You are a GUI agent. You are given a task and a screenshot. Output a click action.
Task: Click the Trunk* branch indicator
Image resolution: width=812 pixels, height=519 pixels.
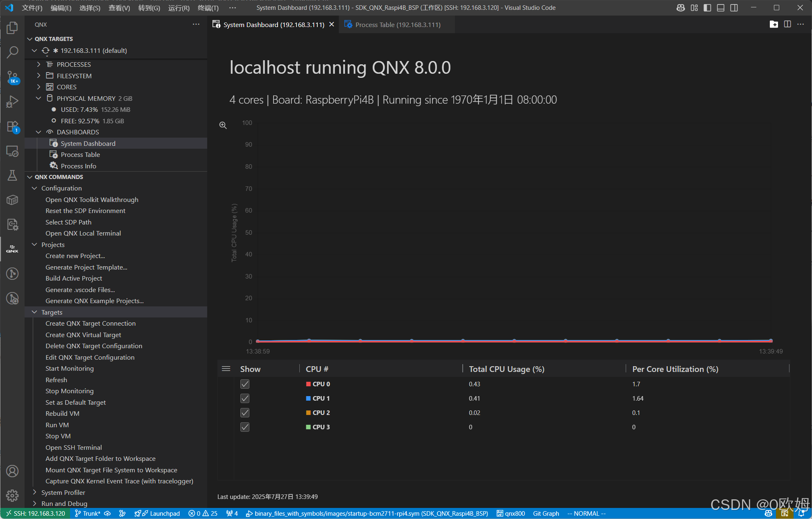click(x=88, y=513)
